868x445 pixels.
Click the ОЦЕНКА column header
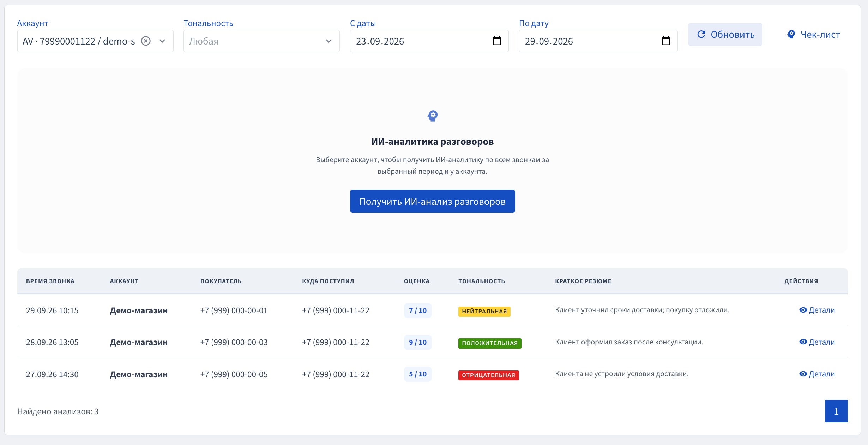pyautogui.click(x=417, y=281)
